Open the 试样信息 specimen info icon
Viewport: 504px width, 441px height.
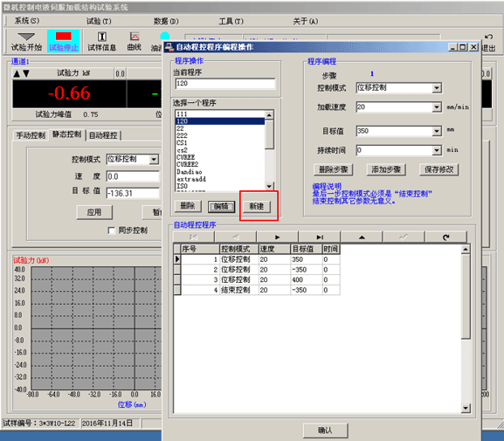coord(101,42)
